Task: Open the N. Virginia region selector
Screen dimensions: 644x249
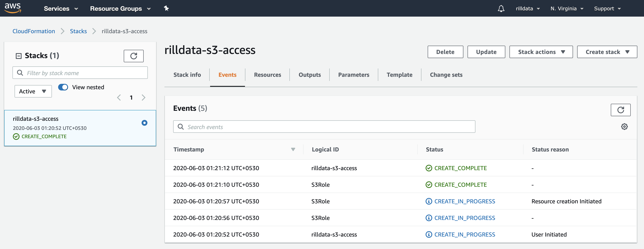Action: point(567,9)
